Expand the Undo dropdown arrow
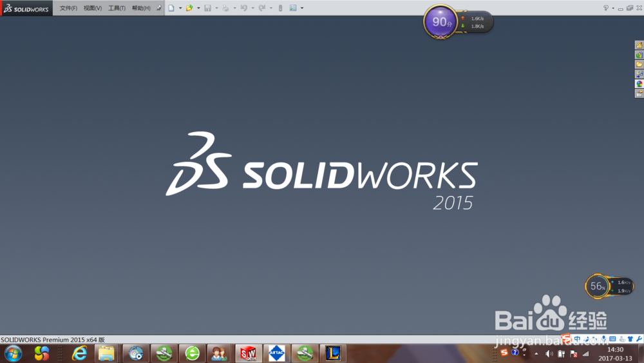 [252, 8]
